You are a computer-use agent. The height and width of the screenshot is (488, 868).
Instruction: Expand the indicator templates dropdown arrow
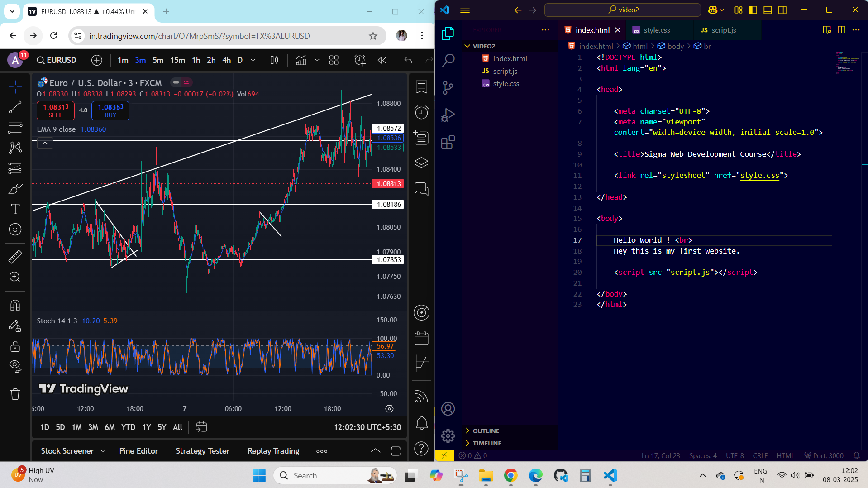click(317, 60)
